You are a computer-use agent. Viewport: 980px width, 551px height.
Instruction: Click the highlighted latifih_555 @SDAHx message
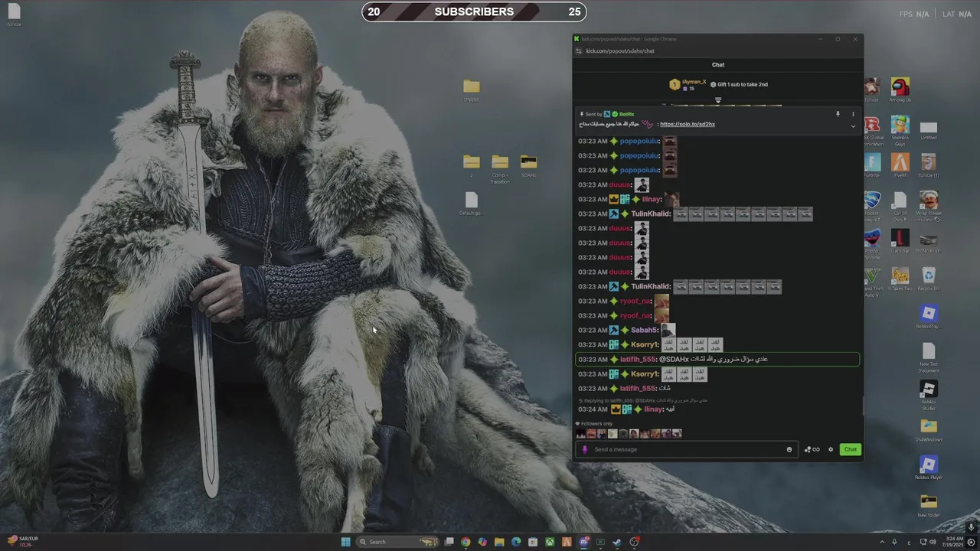717,359
